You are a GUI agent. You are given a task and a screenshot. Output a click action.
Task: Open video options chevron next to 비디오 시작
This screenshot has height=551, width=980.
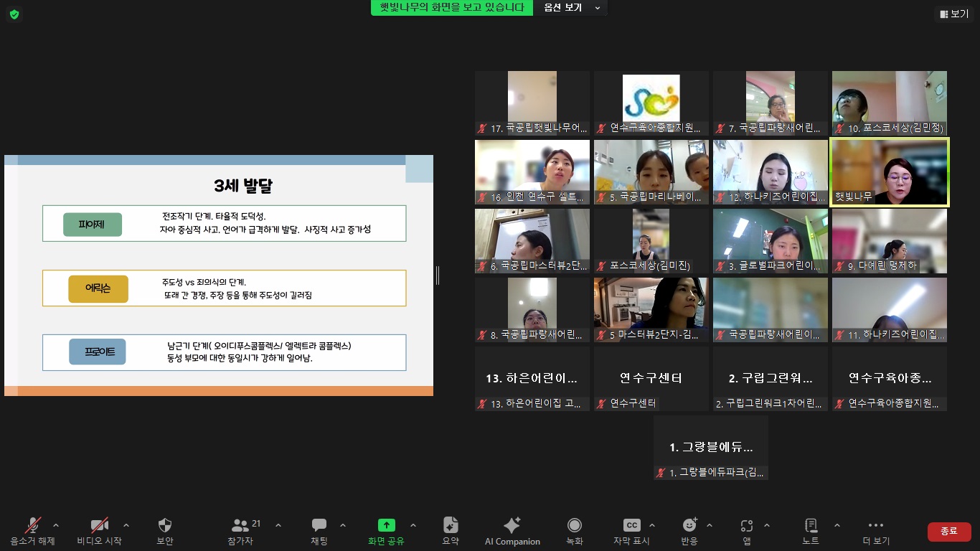point(126,525)
